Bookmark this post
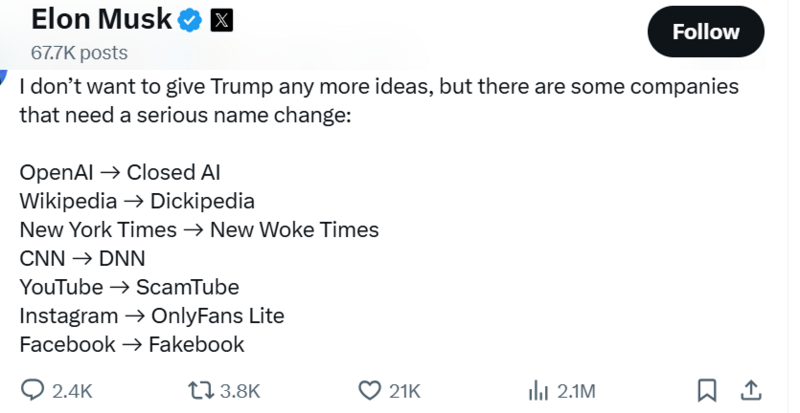800x413 pixels. coord(706,390)
